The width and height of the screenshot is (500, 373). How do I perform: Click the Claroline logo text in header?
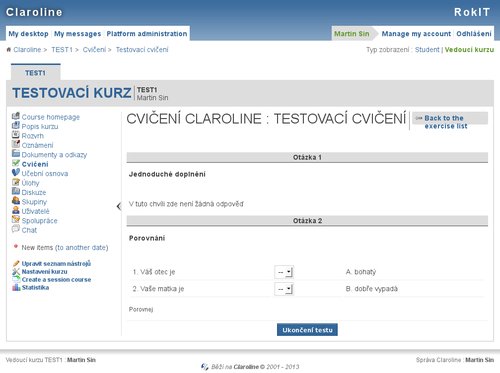pos(34,12)
